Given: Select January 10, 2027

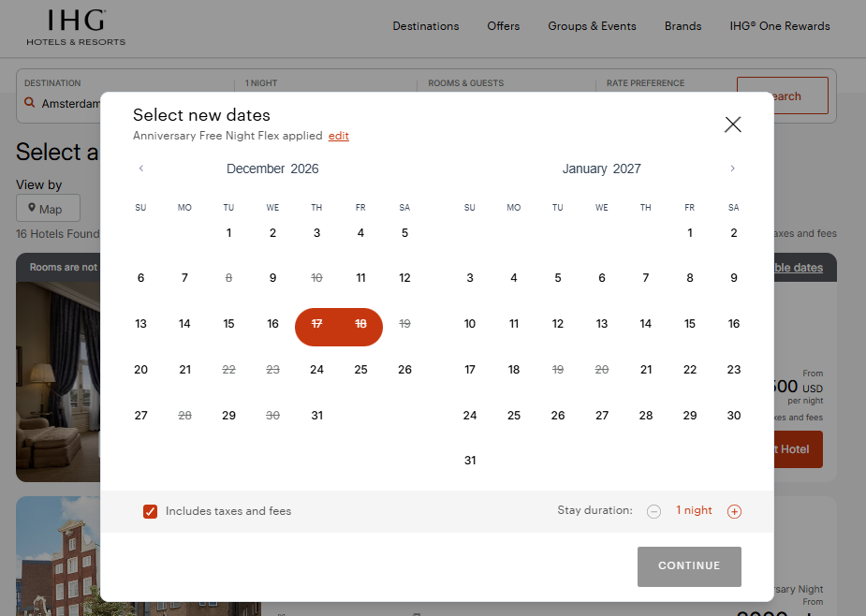Looking at the screenshot, I should click(x=470, y=324).
